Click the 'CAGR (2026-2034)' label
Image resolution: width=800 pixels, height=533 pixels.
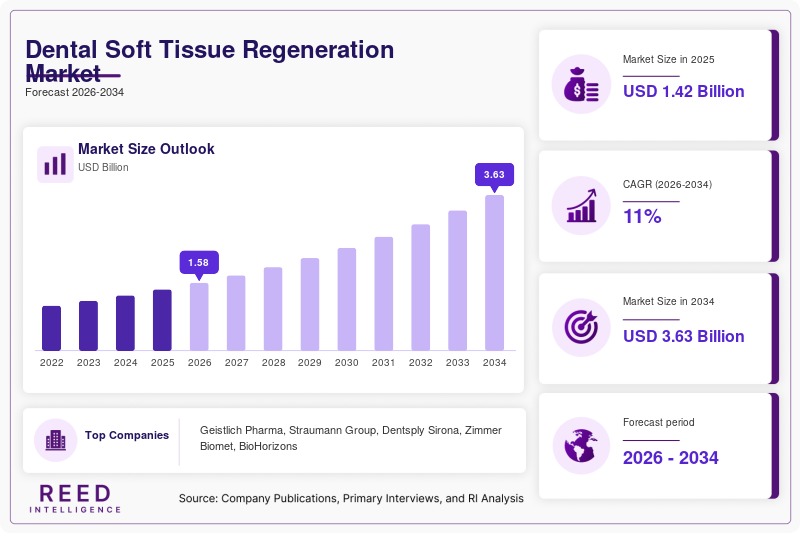pyautogui.click(x=667, y=184)
